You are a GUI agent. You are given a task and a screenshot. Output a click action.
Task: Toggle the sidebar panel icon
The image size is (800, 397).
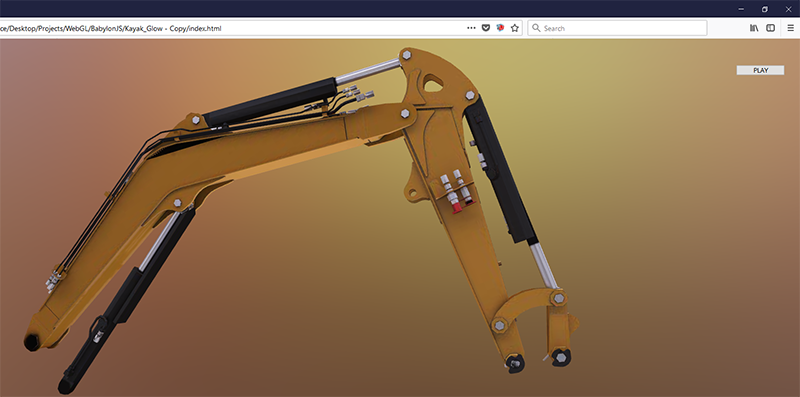[770, 28]
